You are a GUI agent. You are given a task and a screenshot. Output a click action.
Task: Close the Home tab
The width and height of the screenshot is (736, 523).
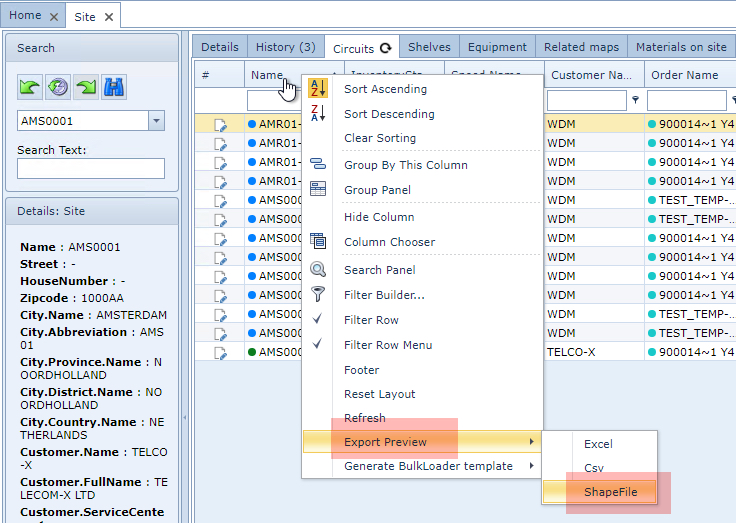coord(54,17)
